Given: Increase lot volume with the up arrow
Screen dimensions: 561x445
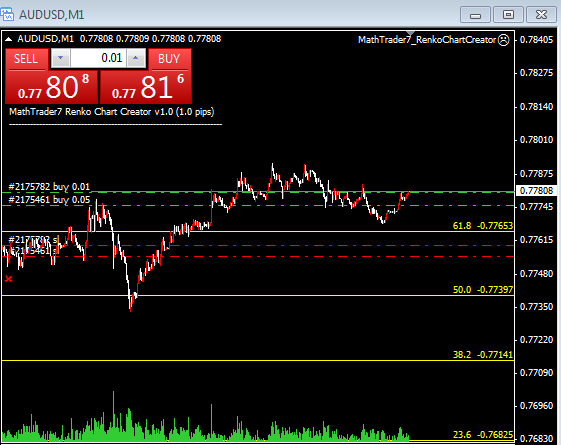Looking at the screenshot, I should pyautogui.click(x=136, y=58).
